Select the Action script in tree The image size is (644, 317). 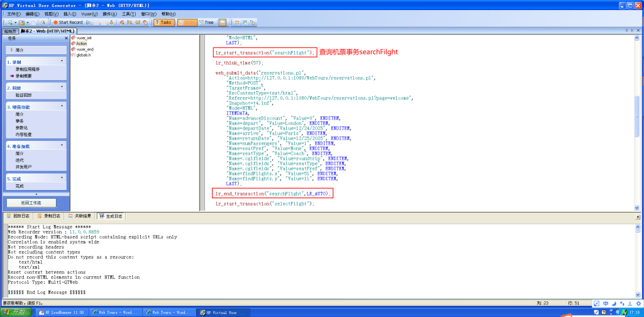click(x=81, y=43)
